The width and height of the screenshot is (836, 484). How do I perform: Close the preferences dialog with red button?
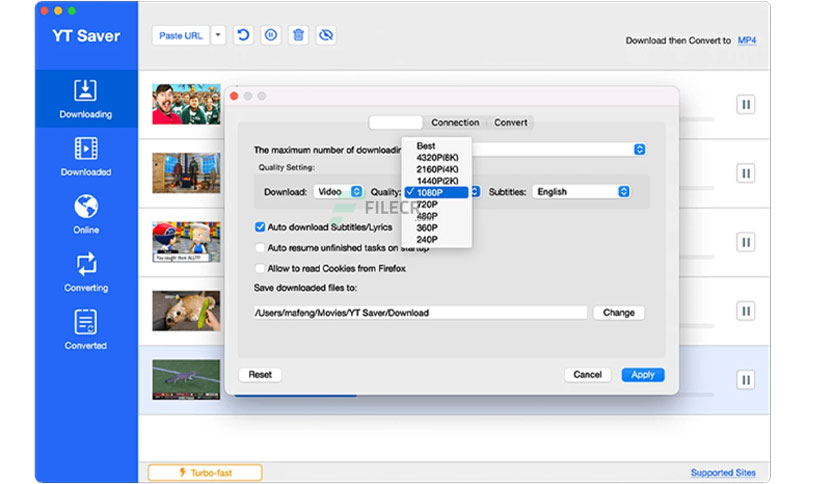[234, 96]
